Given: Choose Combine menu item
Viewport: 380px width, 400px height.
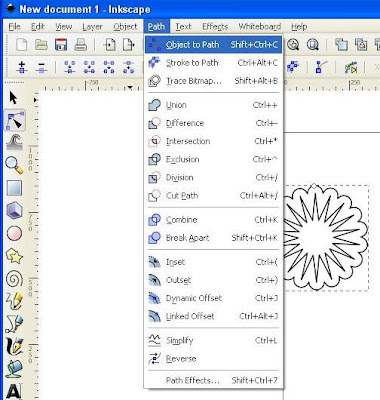Looking at the screenshot, I should coord(213,220).
